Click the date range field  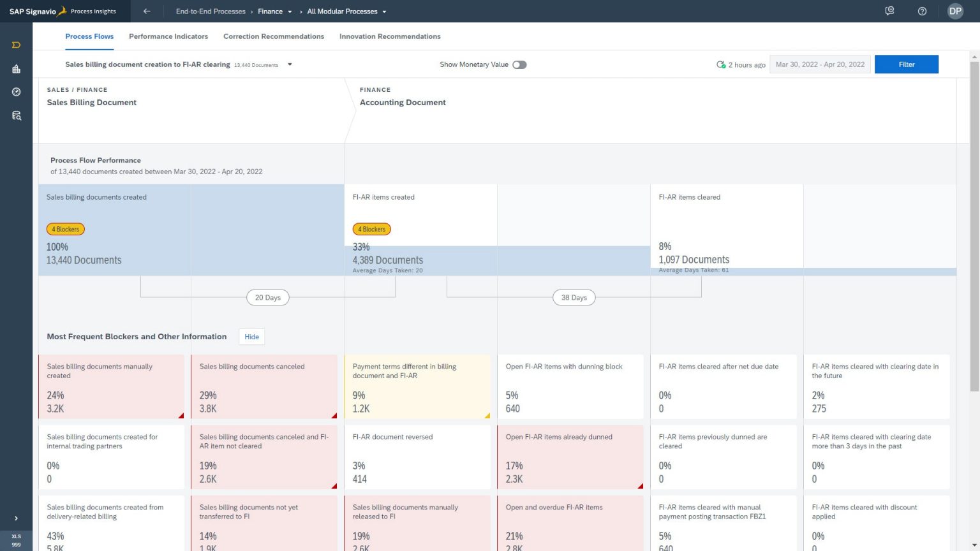coord(820,64)
